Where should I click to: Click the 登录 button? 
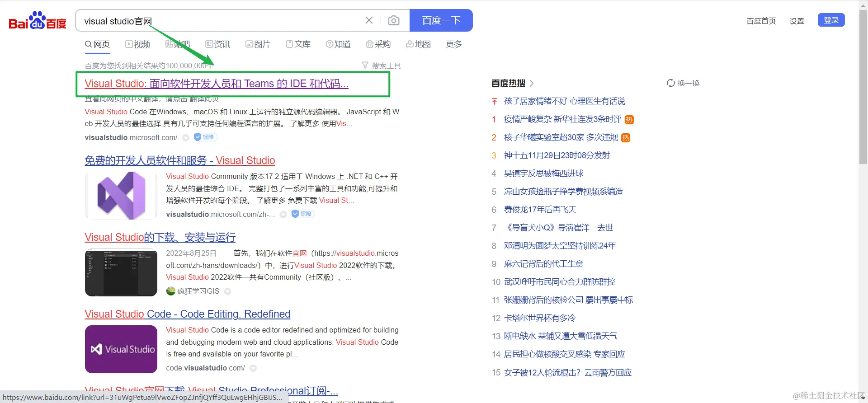click(831, 20)
